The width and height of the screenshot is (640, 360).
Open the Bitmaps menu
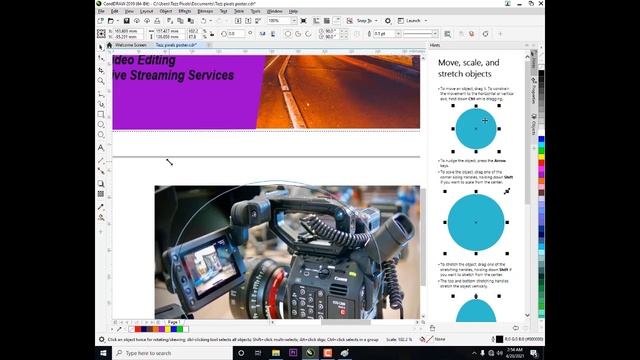coord(205,11)
